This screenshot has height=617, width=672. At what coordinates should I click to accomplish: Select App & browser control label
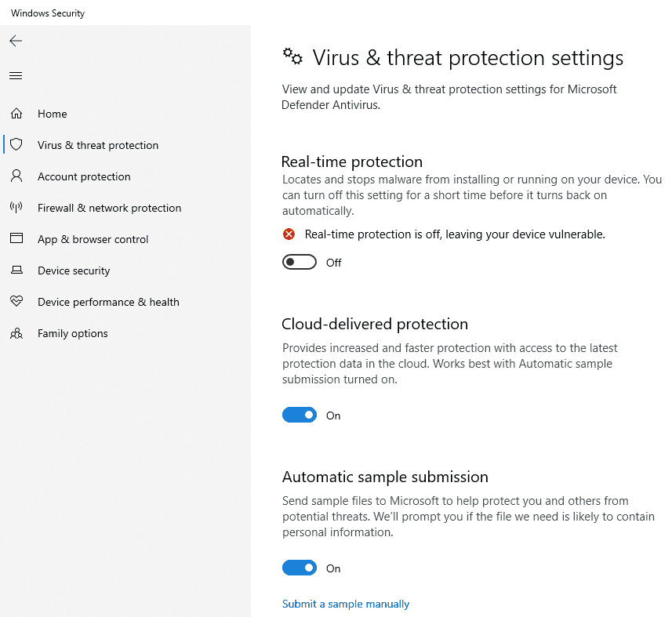coord(93,239)
